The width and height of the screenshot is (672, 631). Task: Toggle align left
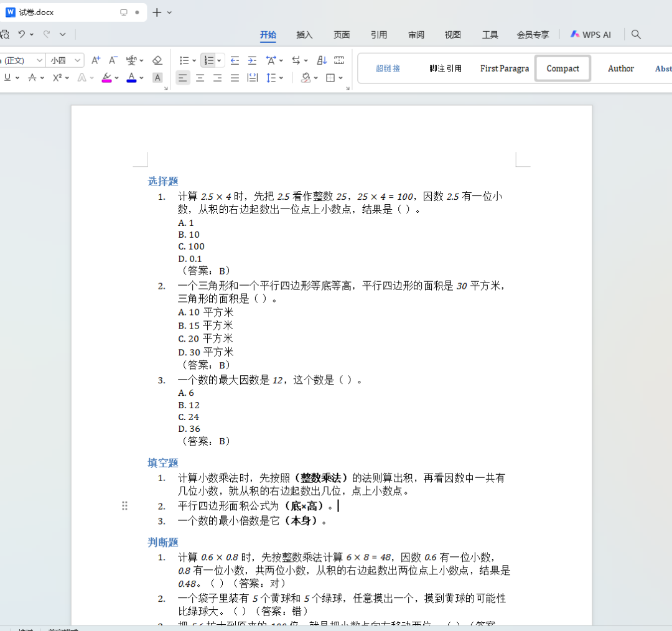[183, 78]
